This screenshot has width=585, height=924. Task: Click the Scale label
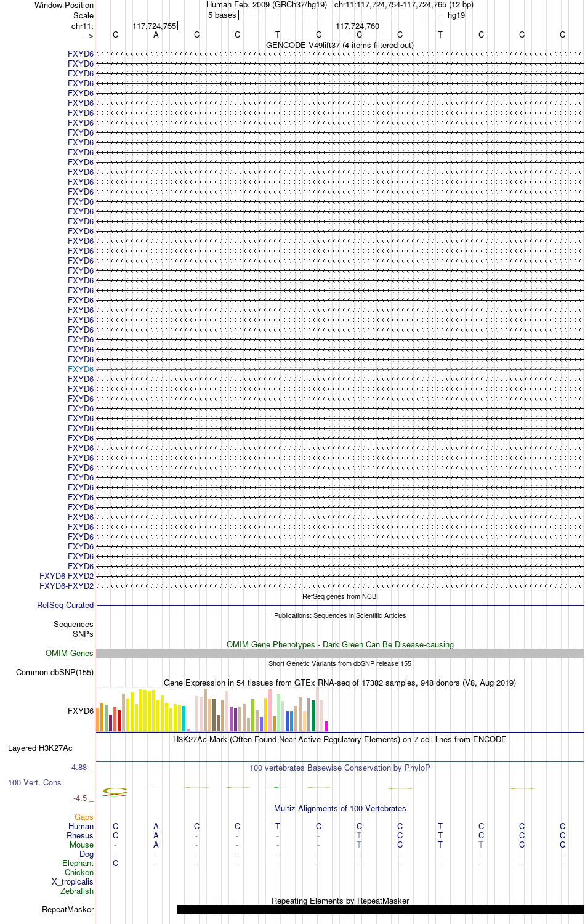[84, 15]
